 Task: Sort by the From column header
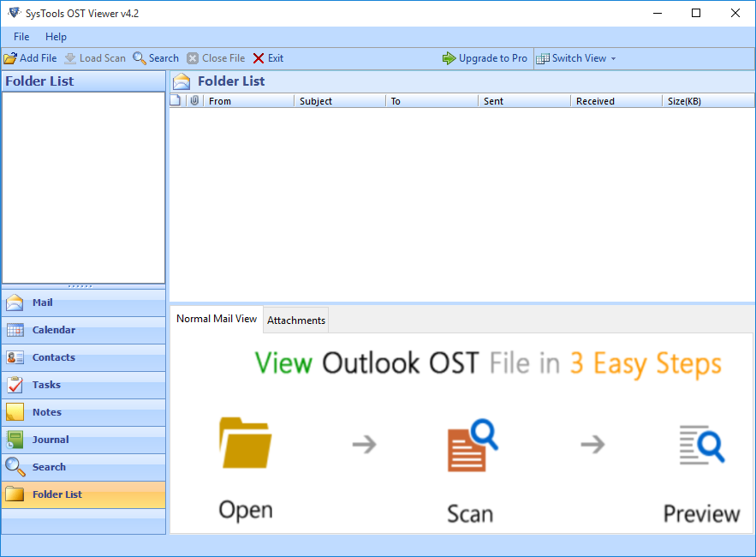pyautogui.click(x=247, y=101)
